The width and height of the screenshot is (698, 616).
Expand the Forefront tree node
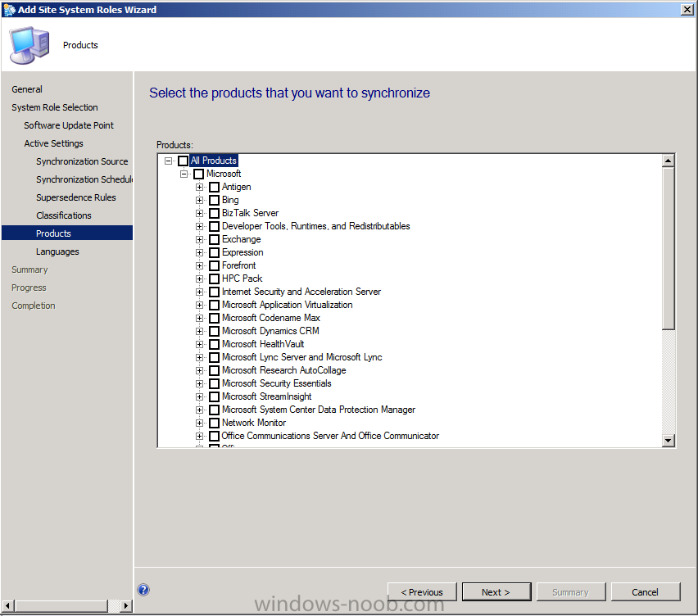(199, 265)
